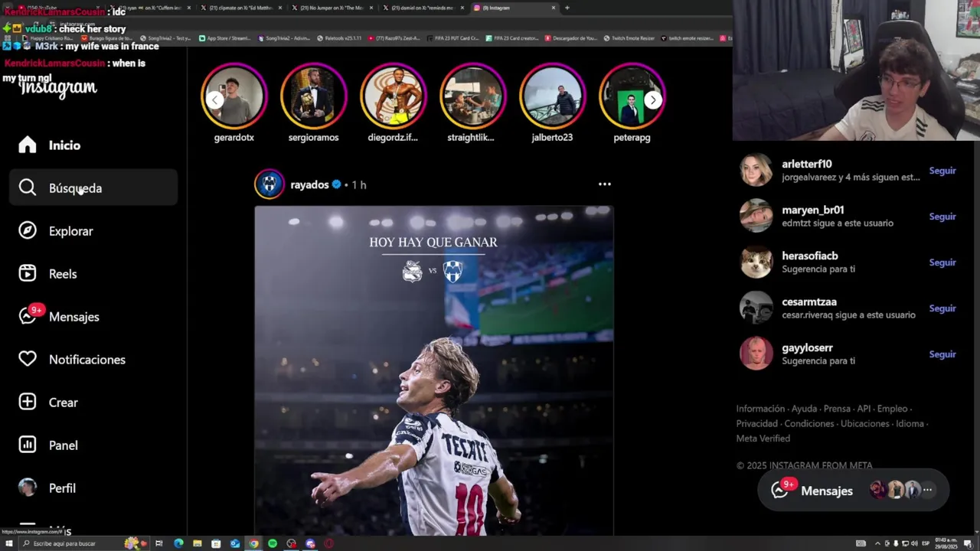Open herasofiacb cat avatar
The height and width of the screenshot is (551, 980).
point(756,262)
